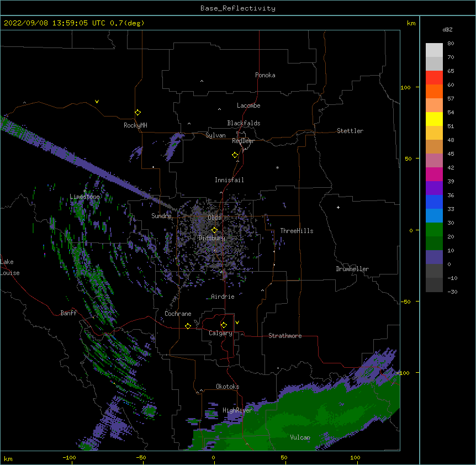Screen dimensions: 476x465
Task: Click the Cochrane town label
Action: click(178, 314)
